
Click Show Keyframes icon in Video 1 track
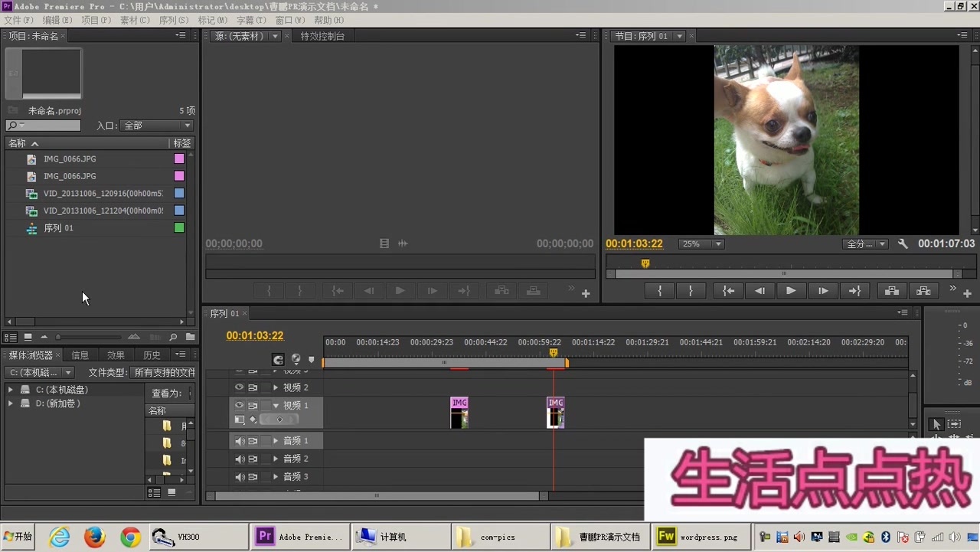[x=253, y=420]
